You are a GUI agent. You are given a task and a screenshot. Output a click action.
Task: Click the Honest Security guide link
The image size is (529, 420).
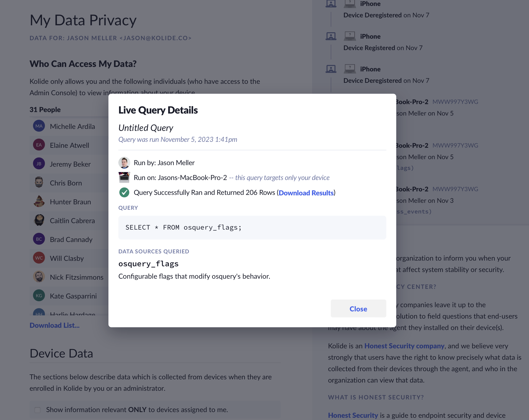point(353,415)
